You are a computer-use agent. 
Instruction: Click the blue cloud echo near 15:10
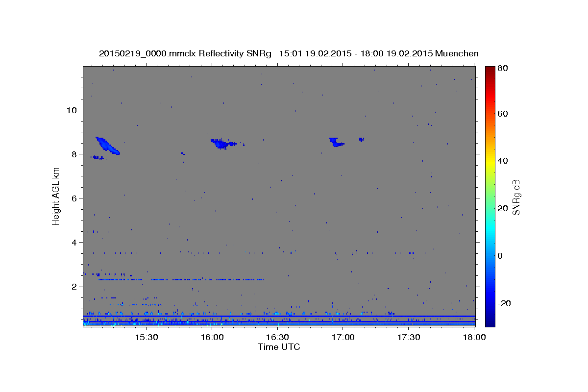(x=108, y=146)
